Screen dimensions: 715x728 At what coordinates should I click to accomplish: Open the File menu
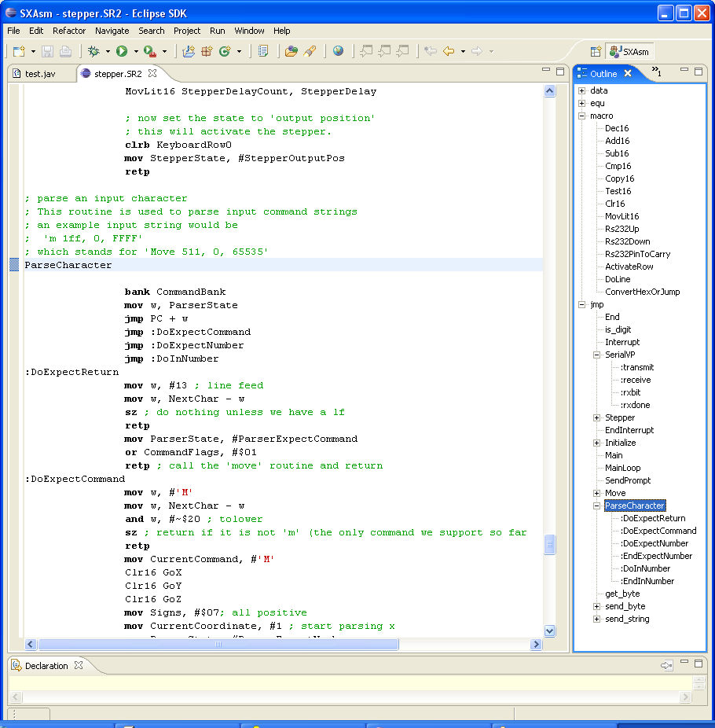[x=13, y=31]
